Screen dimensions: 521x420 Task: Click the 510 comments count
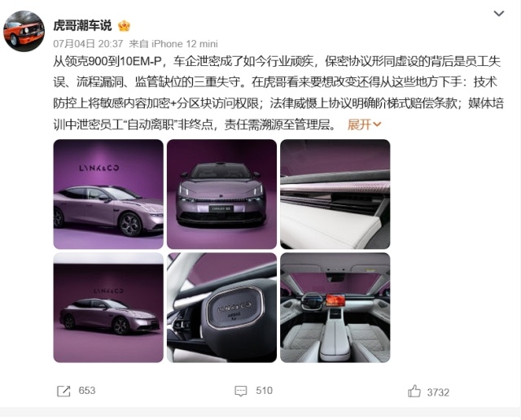[265, 391]
